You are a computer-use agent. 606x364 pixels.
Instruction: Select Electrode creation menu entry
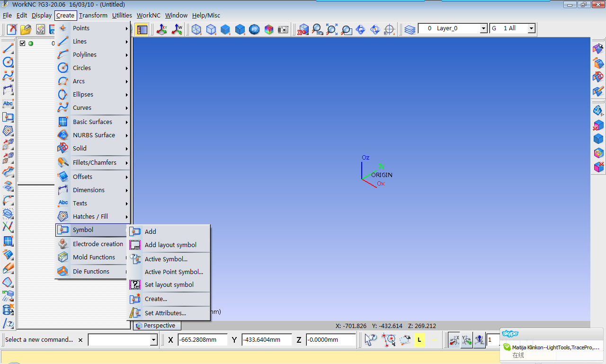[92, 244]
